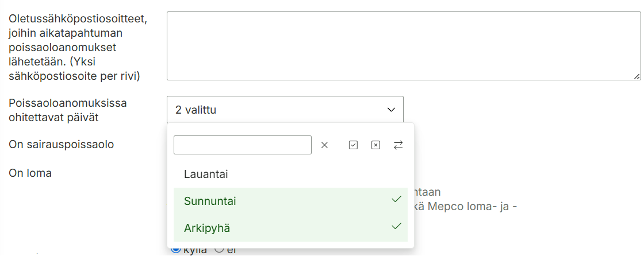The width and height of the screenshot is (644, 256).
Task: Deselect Sunnuntai in the list
Action: pyautogui.click(x=290, y=201)
